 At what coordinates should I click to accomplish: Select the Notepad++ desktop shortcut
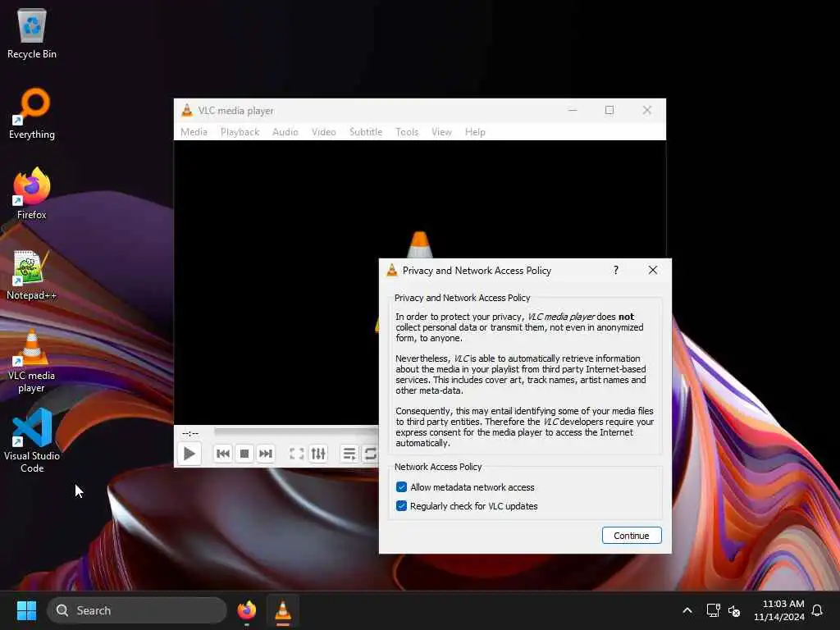(32, 274)
